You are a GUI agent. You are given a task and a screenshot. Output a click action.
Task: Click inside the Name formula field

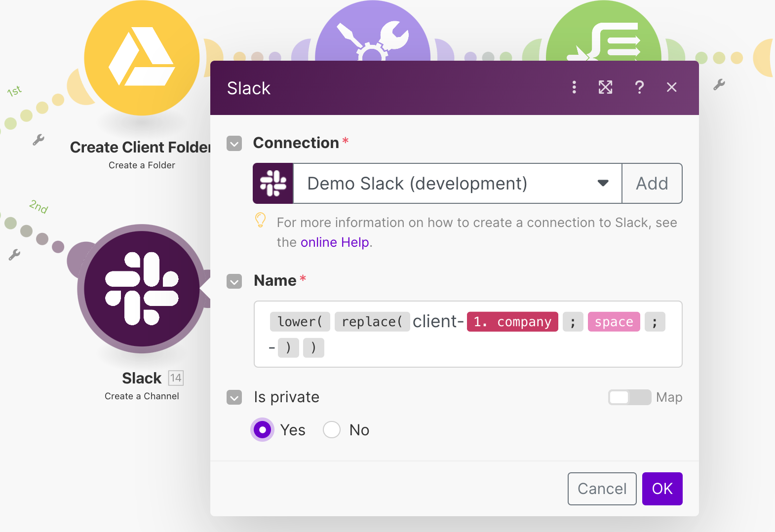(x=468, y=334)
